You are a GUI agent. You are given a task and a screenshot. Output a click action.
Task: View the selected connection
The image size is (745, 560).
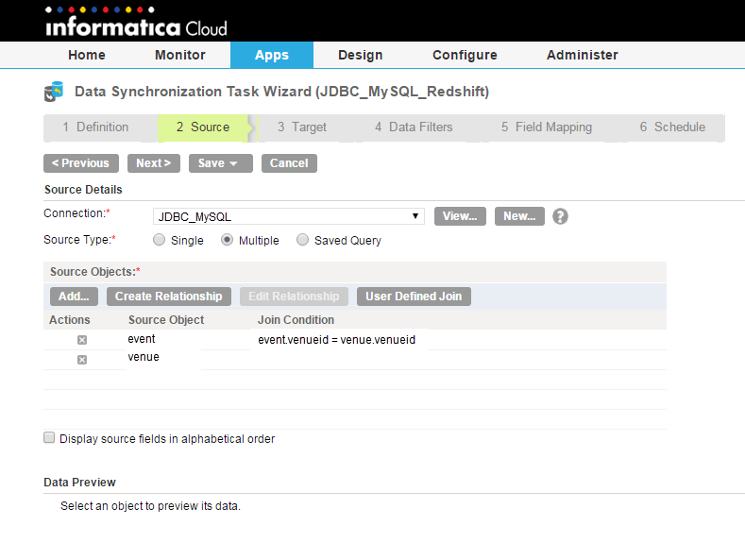click(x=460, y=216)
